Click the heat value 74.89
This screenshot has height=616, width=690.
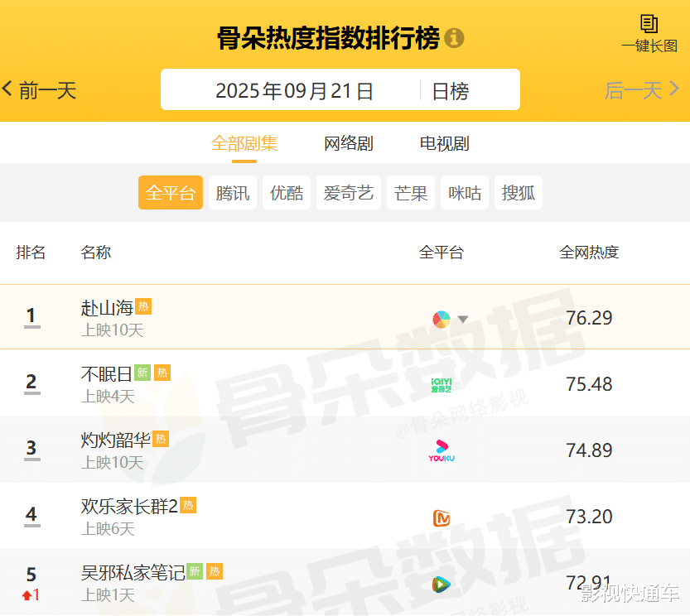point(589,450)
